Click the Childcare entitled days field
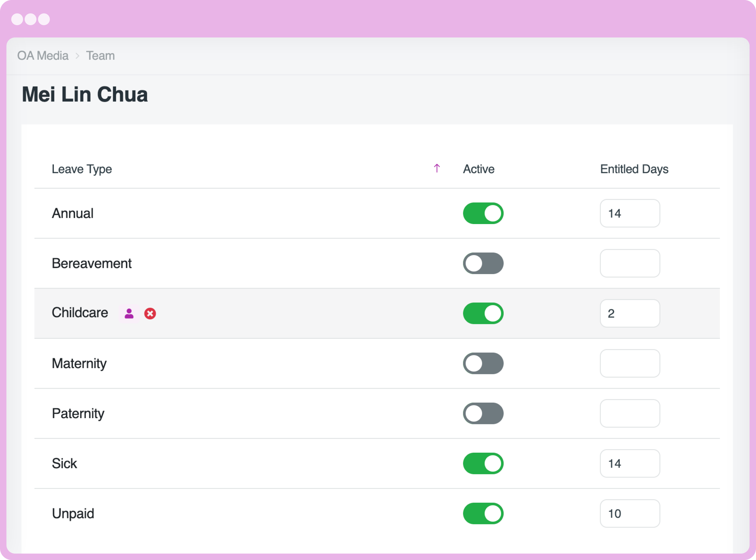 click(630, 313)
